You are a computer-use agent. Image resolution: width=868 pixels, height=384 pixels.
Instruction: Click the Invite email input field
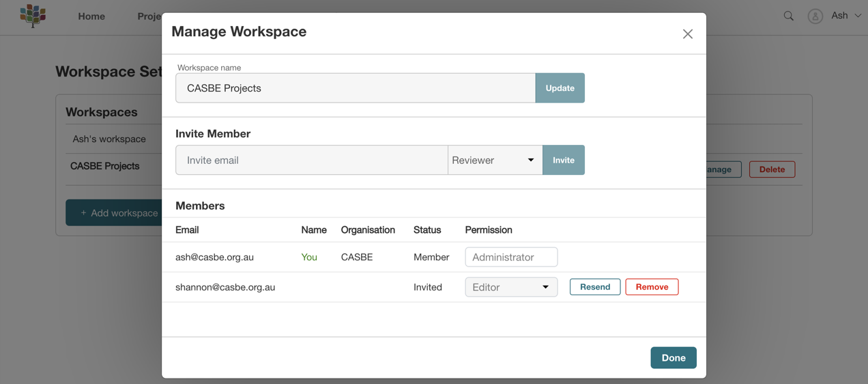[311, 160]
